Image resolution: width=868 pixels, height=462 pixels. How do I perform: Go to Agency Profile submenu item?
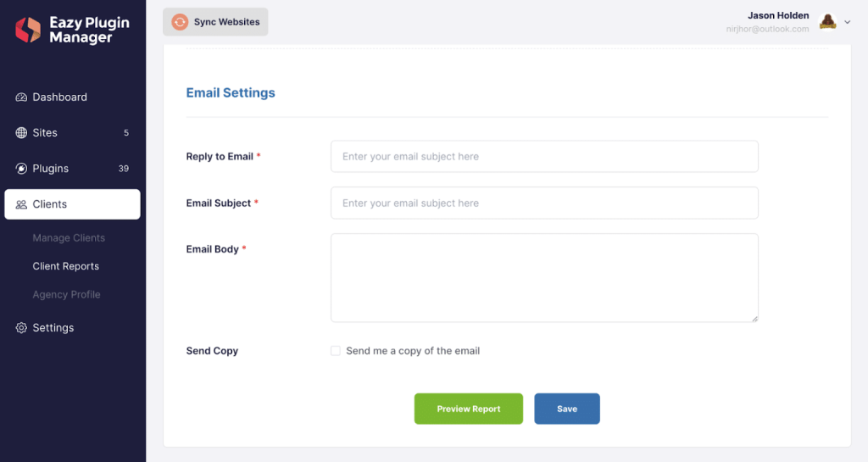click(66, 295)
